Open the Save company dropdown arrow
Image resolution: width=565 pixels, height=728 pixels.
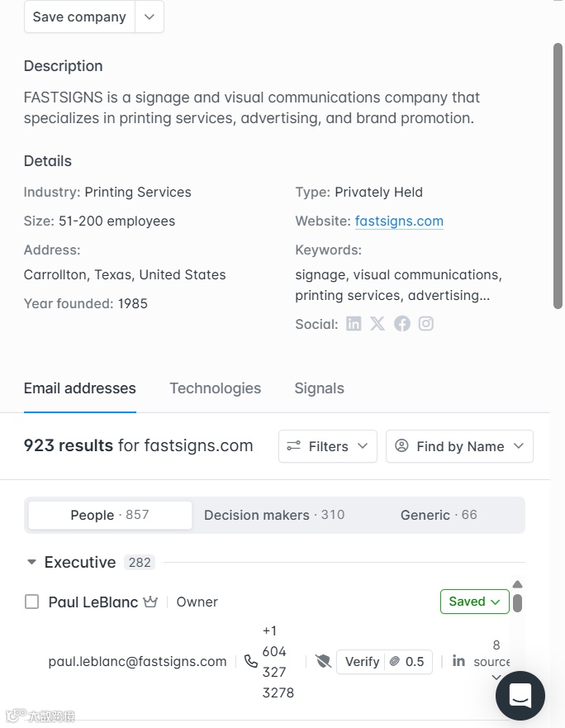tap(149, 17)
